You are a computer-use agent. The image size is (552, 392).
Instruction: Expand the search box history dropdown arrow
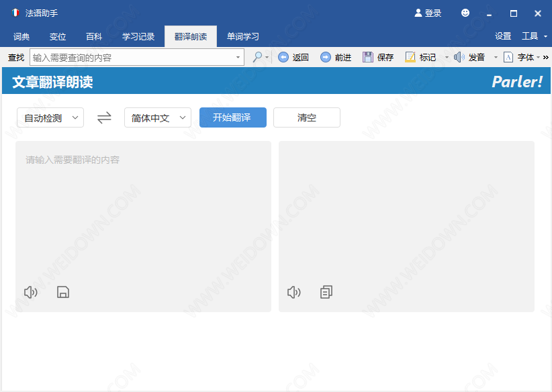point(238,58)
